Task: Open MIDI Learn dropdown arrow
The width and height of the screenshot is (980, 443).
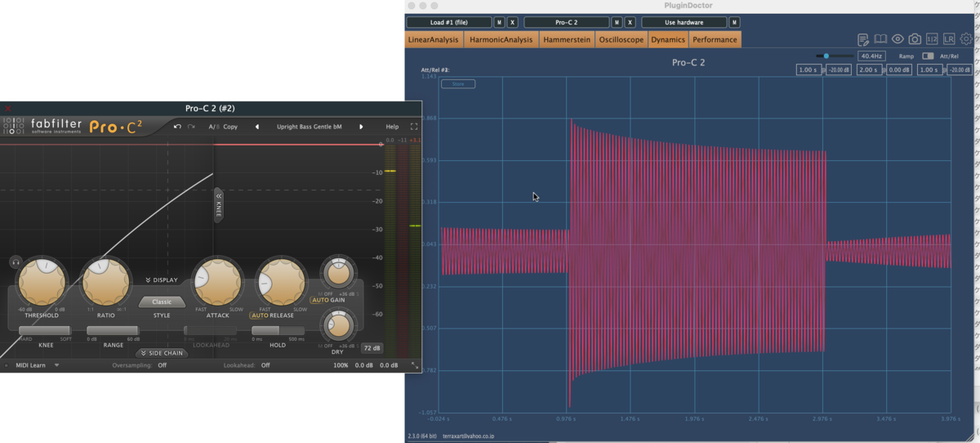Action: (x=57, y=365)
